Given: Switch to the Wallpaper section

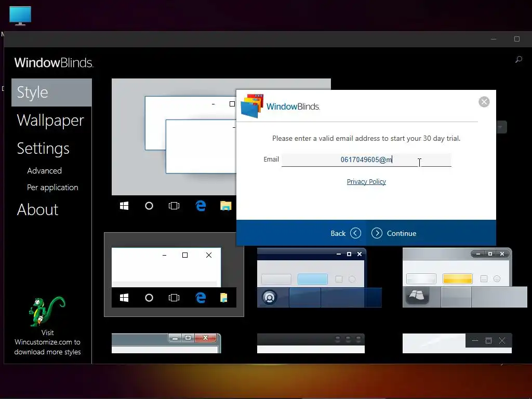Looking at the screenshot, I should point(50,121).
